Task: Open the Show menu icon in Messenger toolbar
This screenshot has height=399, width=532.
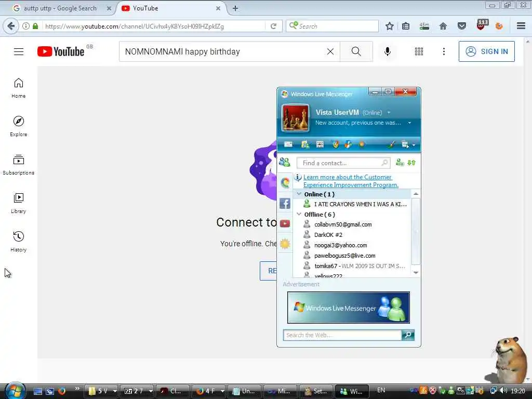Action: (405, 144)
